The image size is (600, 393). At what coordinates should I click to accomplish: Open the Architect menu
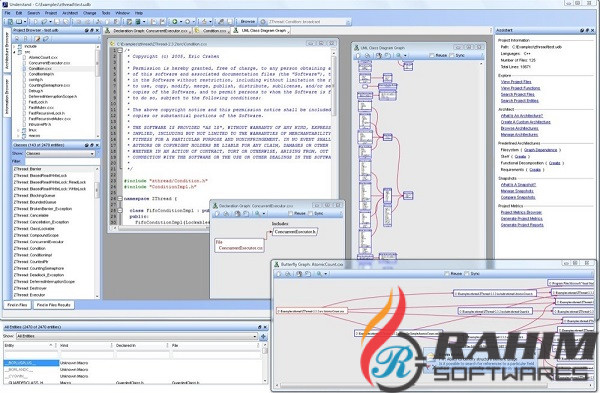click(x=70, y=13)
